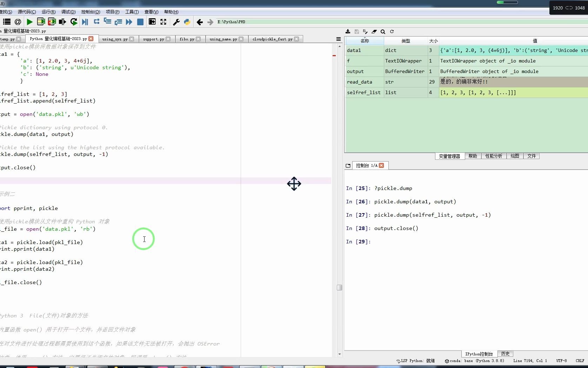The height and width of the screenshot is (368, 588).
Task: Save data as icon in variable explorer
Action: 365,31
